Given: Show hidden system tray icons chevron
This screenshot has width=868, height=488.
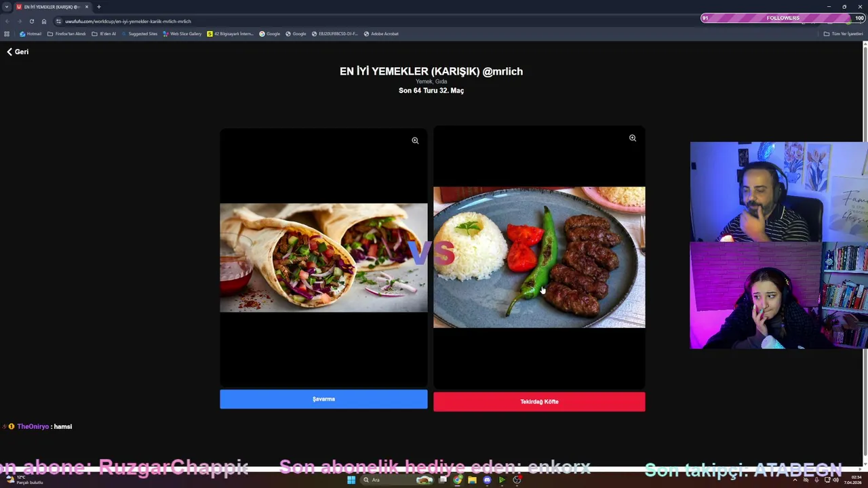Looking at the screenshot, I should (x=795, y=480).
